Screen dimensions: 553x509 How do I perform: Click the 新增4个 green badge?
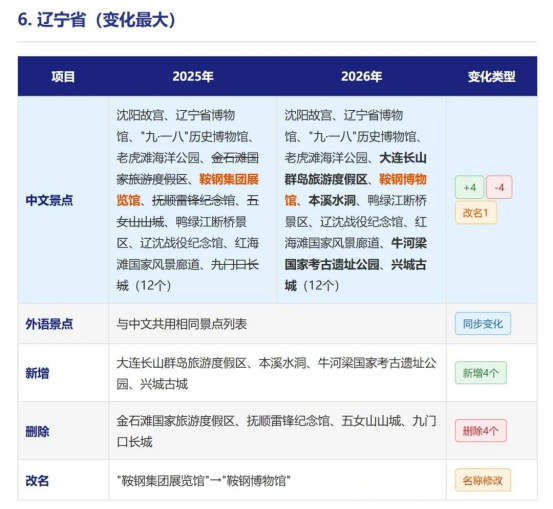tap(481, 373)
